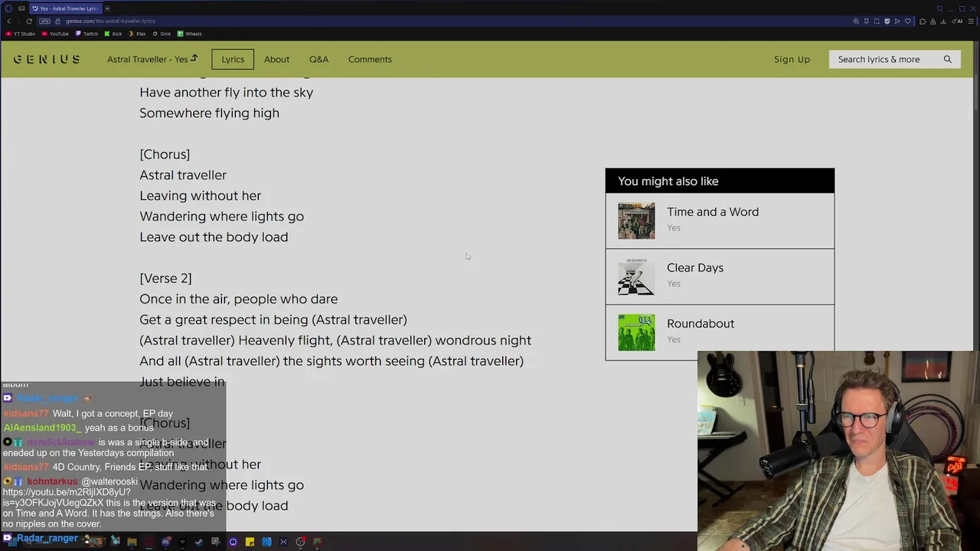Click browser back arrow
Viewport: 980px width, 551px height.
click(8, 21)
